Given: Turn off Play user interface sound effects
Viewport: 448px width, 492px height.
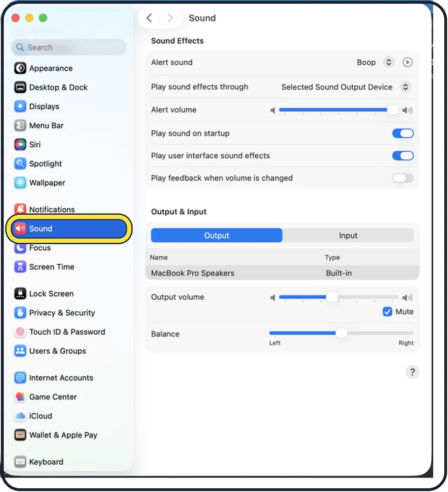Looking at the screenshot, I should click(403, 155).
